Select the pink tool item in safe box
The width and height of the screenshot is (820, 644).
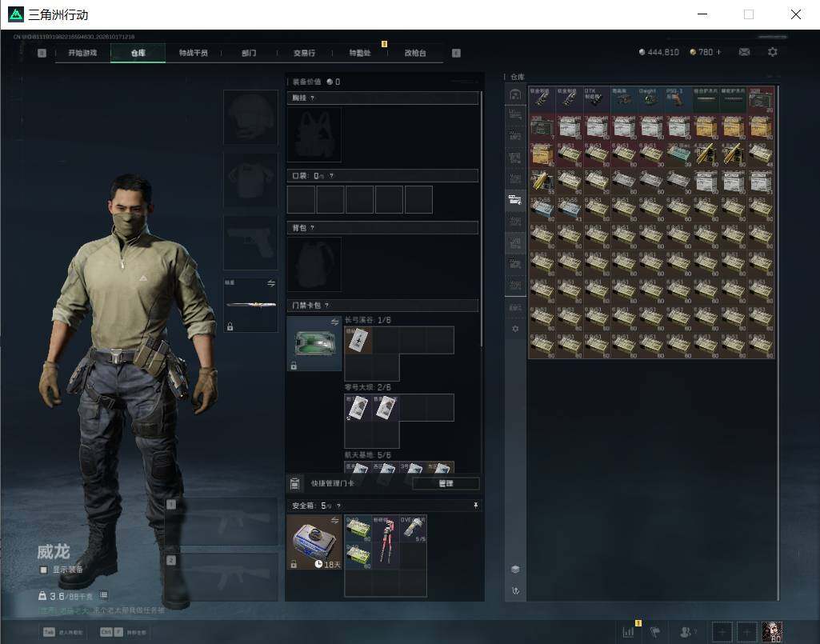tap(386, 542)
